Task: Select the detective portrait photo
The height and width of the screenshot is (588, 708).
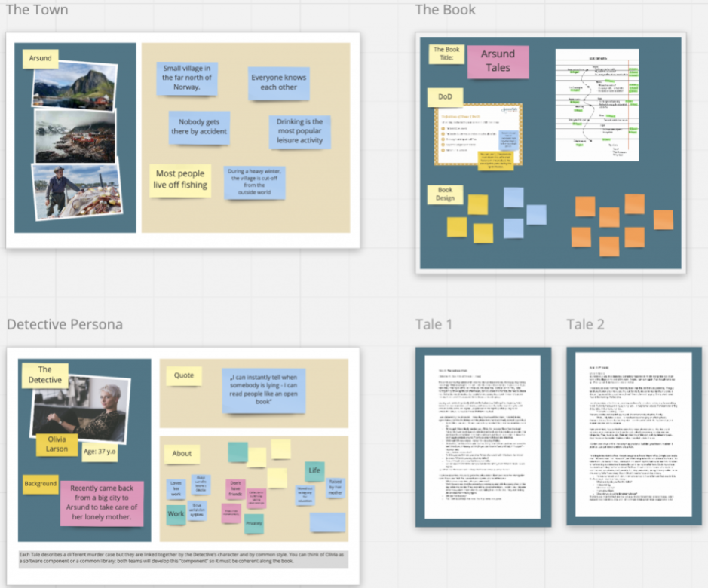Action: click(80, 409)
